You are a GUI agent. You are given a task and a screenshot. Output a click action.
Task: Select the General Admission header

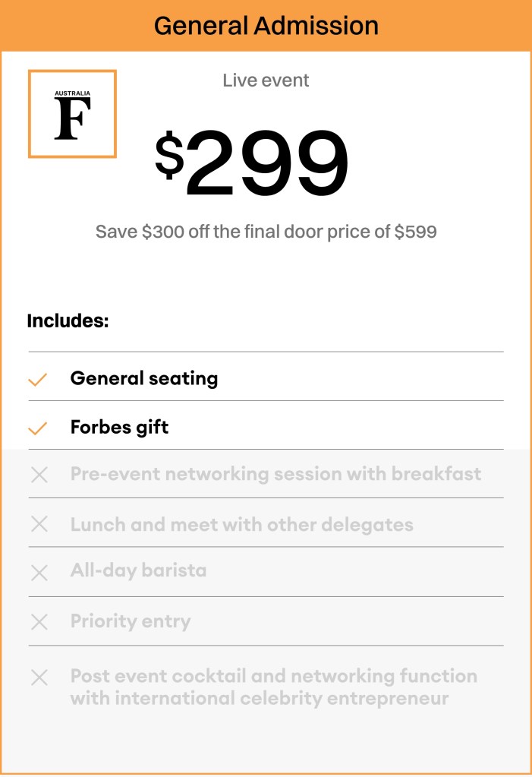point(266,26)
